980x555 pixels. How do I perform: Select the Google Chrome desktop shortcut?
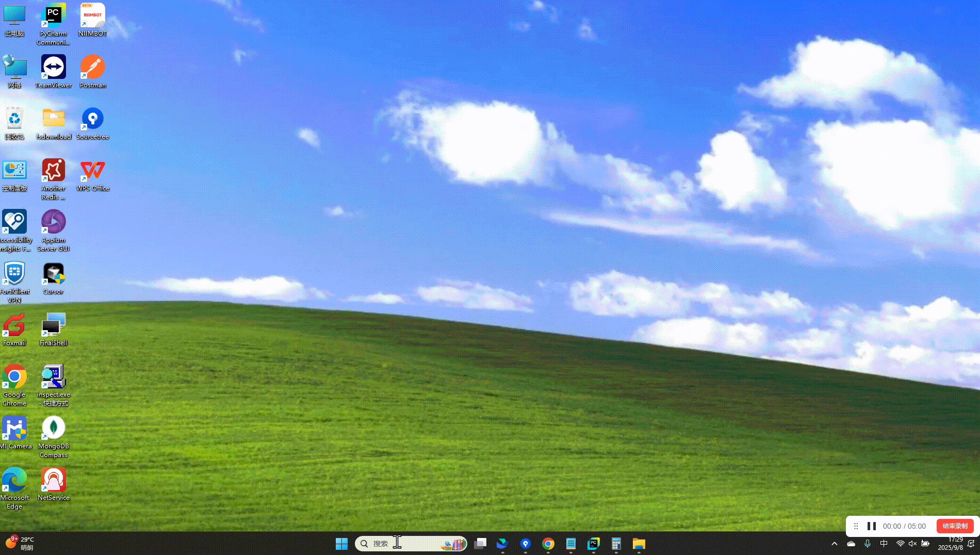pos(14,386)
